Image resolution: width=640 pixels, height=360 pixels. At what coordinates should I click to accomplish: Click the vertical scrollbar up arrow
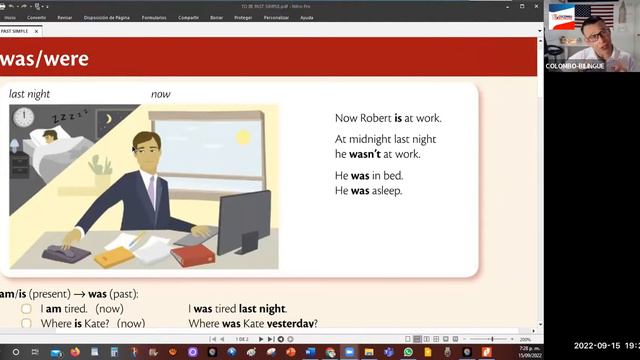(540, 41)
